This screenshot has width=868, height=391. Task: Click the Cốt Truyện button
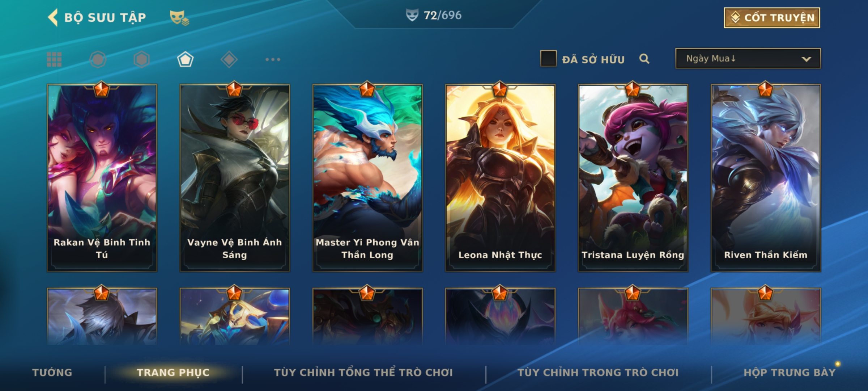pyautogui.click(x=772, y=18)
